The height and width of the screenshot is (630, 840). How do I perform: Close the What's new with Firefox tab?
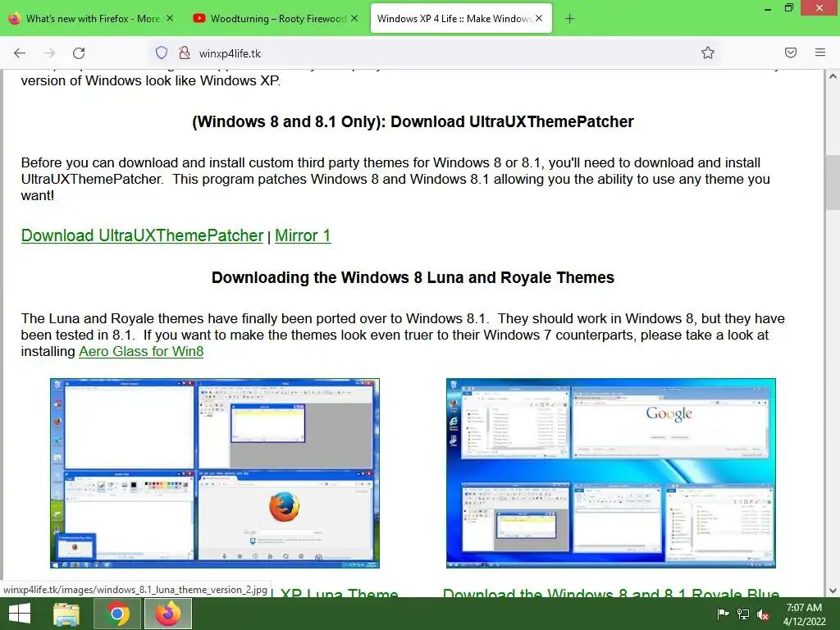tap(170, 18)
